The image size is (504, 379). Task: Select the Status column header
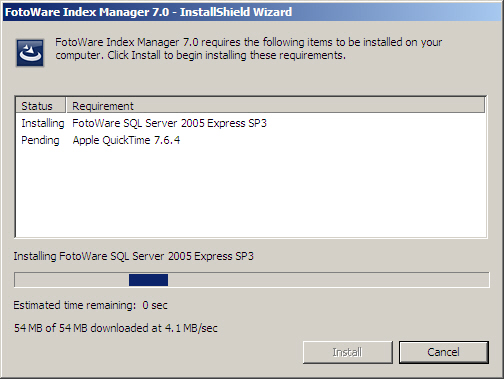pyautogui.click(x=40, y=106)
